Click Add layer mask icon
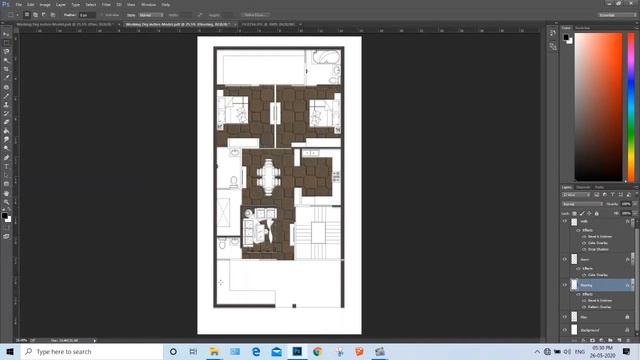The image size is (640, 360). [x=592, y=340]
